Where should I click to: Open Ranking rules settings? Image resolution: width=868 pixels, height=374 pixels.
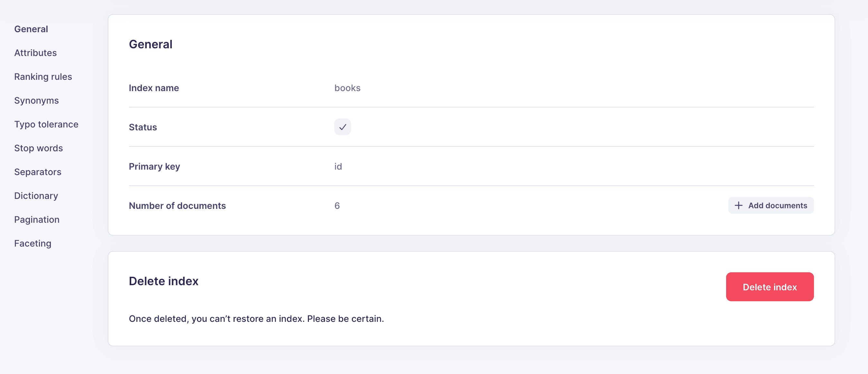(43, 77)
